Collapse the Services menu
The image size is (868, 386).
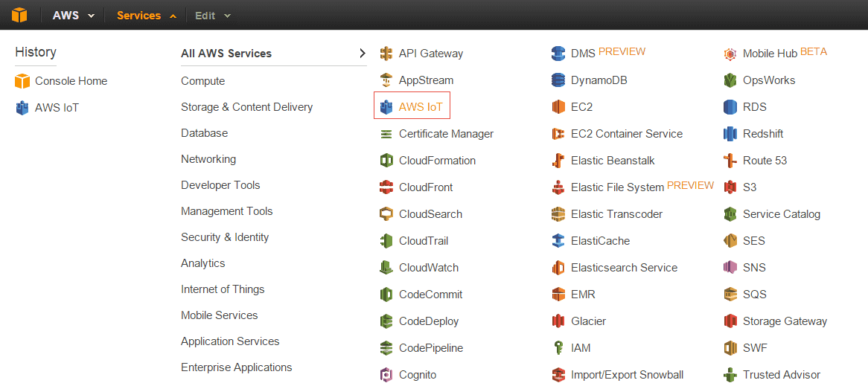(147, 16)
